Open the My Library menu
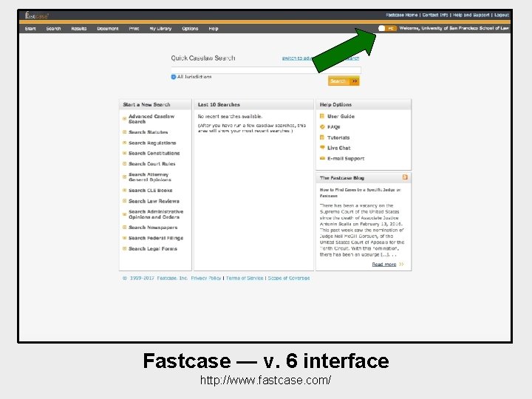This screenshot has height=399, width=532. pos(160,29)
